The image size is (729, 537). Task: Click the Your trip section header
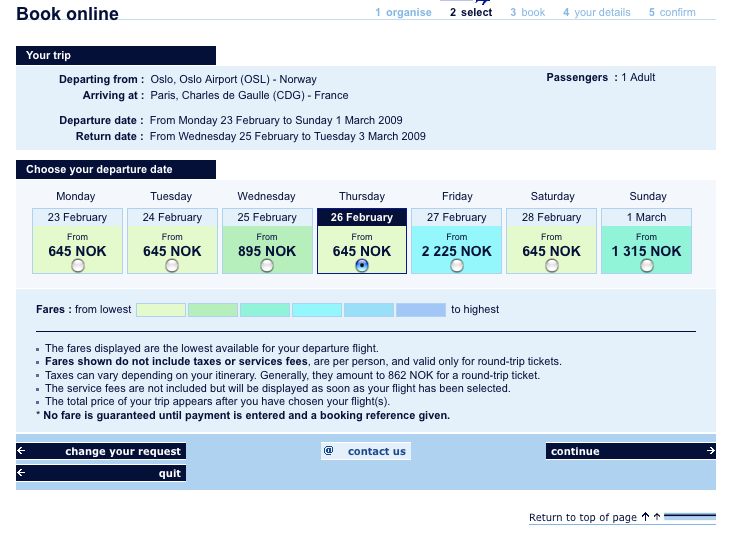[116, 55]
